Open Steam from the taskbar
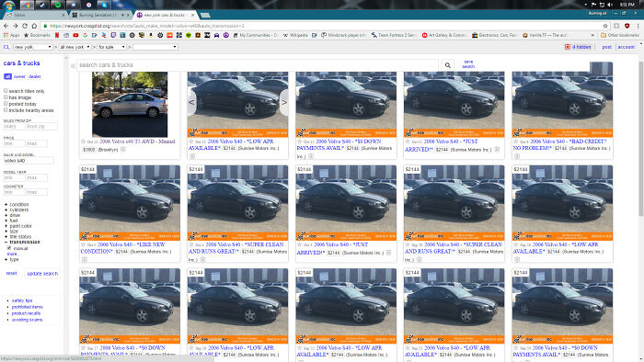 click(42, 5)
